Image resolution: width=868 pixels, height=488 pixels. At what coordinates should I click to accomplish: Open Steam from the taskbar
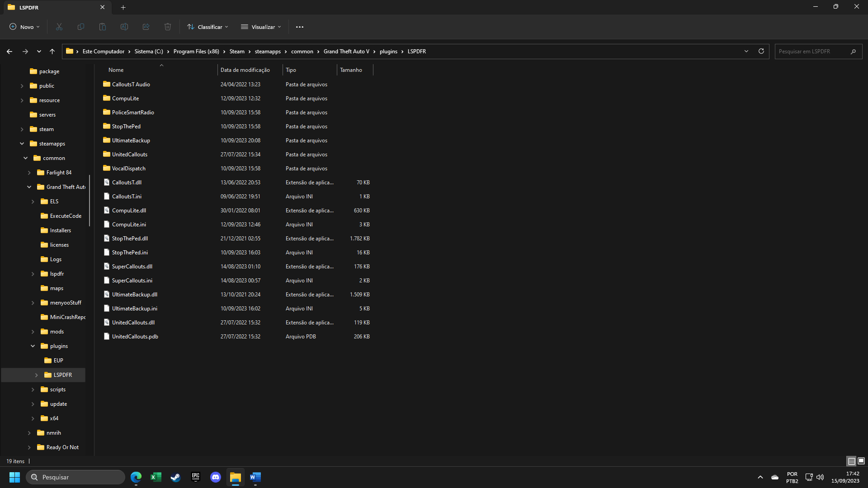point(175,477)
